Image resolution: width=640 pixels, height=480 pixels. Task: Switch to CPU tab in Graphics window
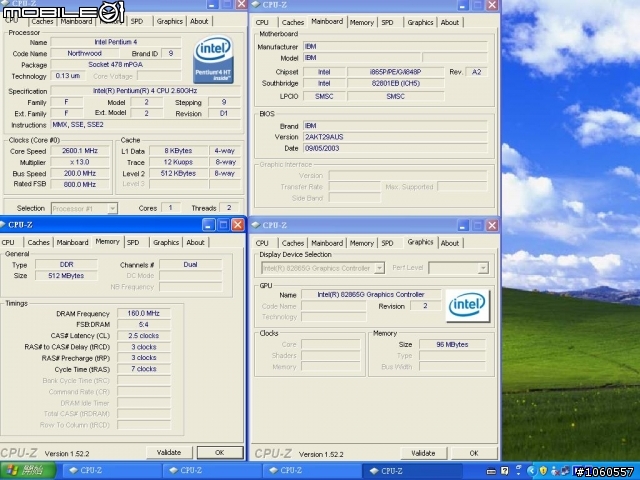tap(262, 243)
